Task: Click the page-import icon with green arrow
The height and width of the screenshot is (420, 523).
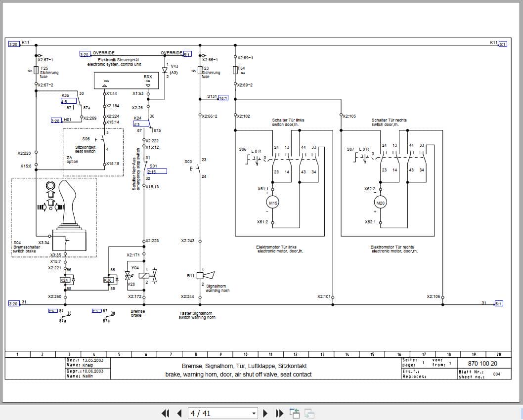Action: click(x=294, y=413)
